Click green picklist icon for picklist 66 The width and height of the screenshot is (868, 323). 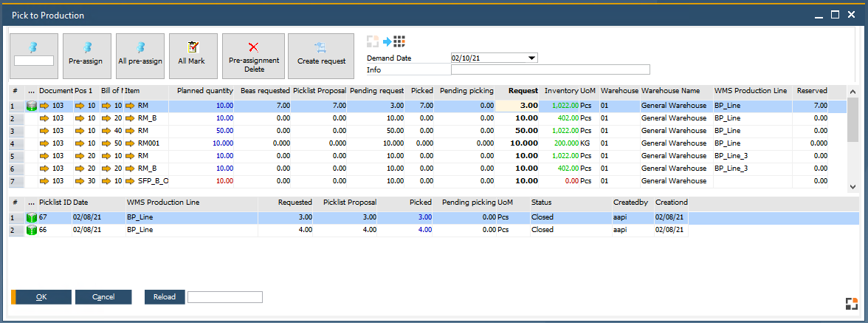coord(32,231)
